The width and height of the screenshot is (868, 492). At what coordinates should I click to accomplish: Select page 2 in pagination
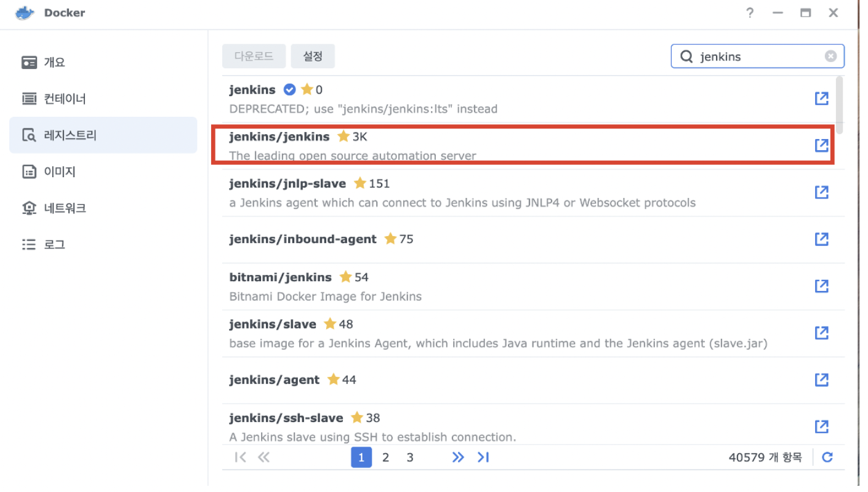click(x=385, y=457)
